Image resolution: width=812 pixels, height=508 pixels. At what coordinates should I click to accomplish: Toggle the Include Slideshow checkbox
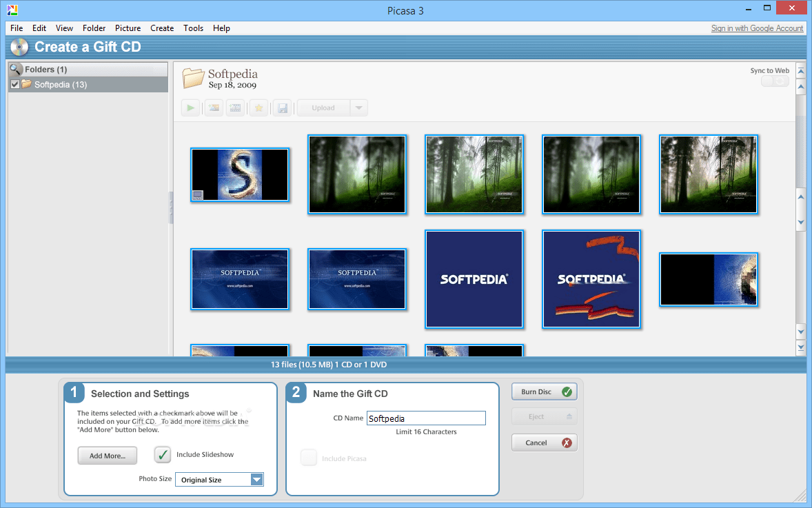coord(163,455)
